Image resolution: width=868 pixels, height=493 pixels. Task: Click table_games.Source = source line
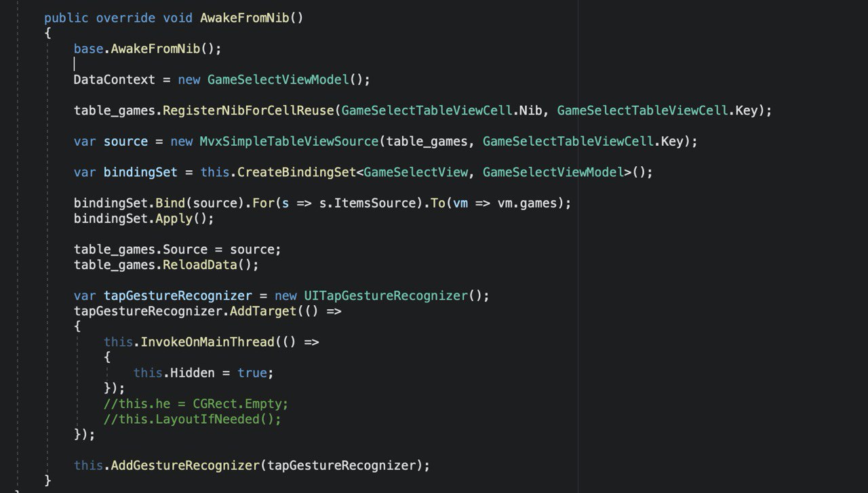(178, 249)
